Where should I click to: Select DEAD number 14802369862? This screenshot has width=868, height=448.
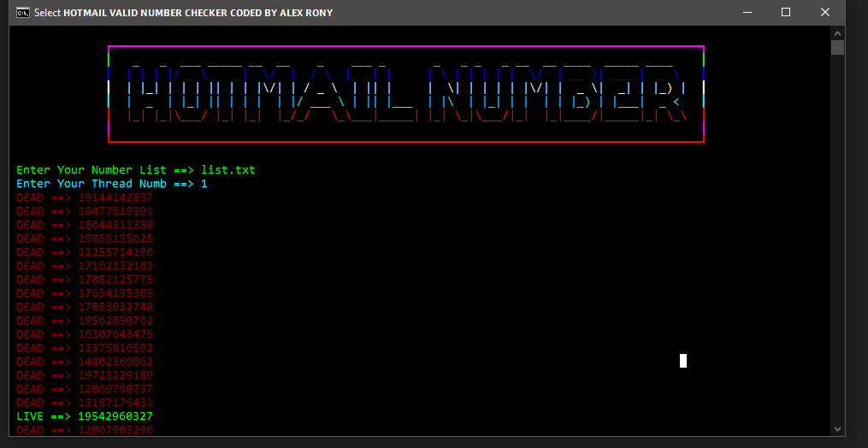(x=115, y=361)
